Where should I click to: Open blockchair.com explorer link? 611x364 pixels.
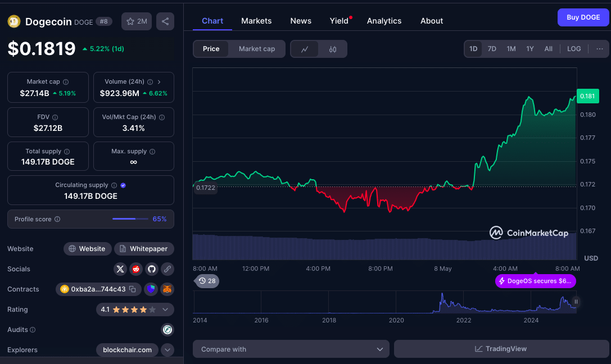[x=127, y=350]
